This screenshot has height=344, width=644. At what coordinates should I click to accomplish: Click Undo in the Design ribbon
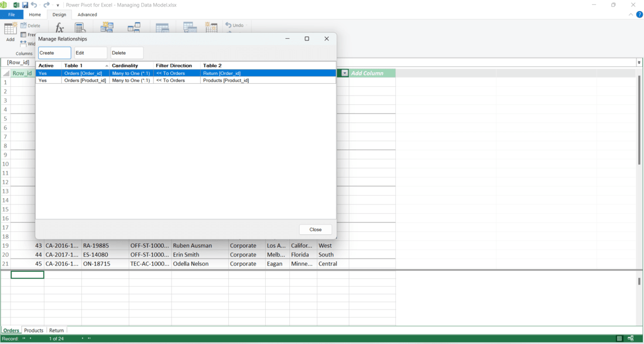(235, 25)
